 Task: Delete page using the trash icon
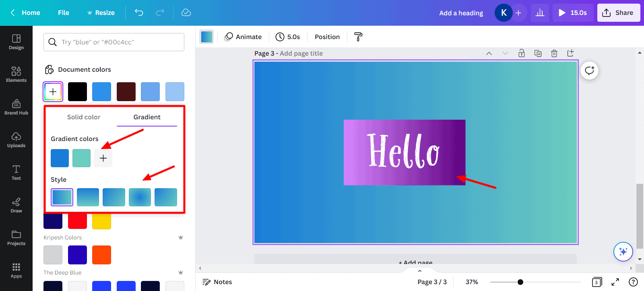coord(554,53)
